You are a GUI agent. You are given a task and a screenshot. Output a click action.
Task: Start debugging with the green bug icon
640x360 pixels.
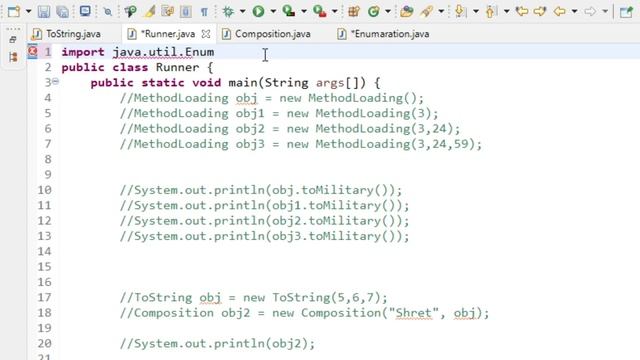(228, 11)
